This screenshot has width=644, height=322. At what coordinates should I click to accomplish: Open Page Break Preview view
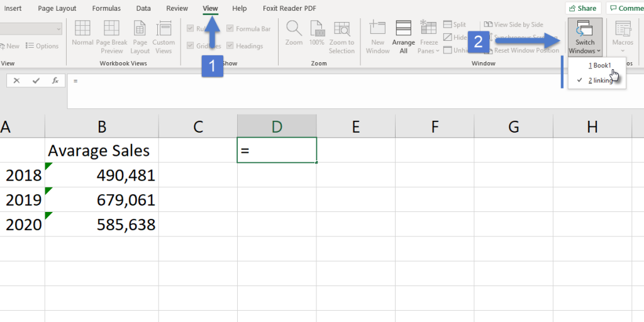[111, 36]
